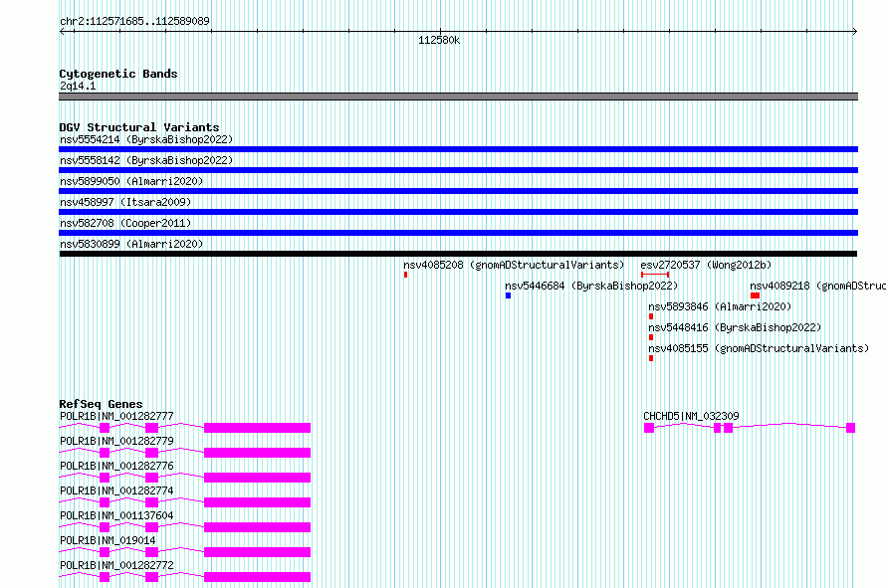Click the last exon of CHCHD5
Screen dimensions: 886x588
pyautogui.click(x=850, y=428)
